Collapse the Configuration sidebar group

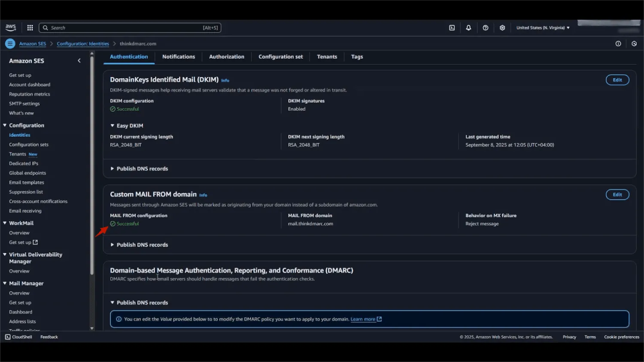pyautogui.click(x=5, y=125)
